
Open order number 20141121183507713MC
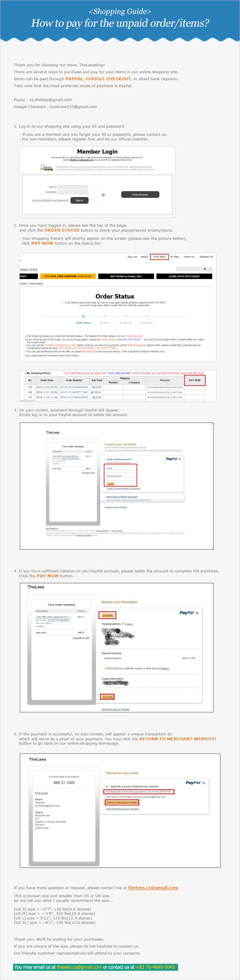point(74,392)
